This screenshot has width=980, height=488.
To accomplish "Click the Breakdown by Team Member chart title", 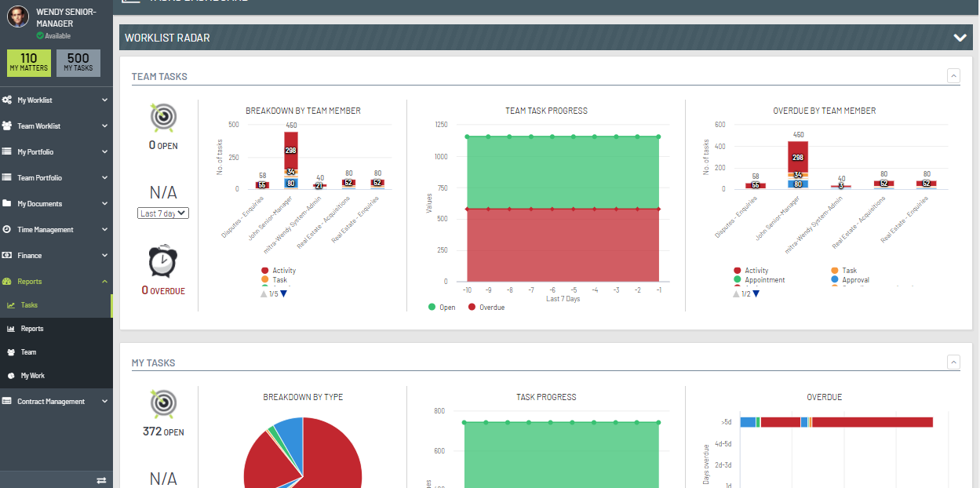I will coord(303,111).
